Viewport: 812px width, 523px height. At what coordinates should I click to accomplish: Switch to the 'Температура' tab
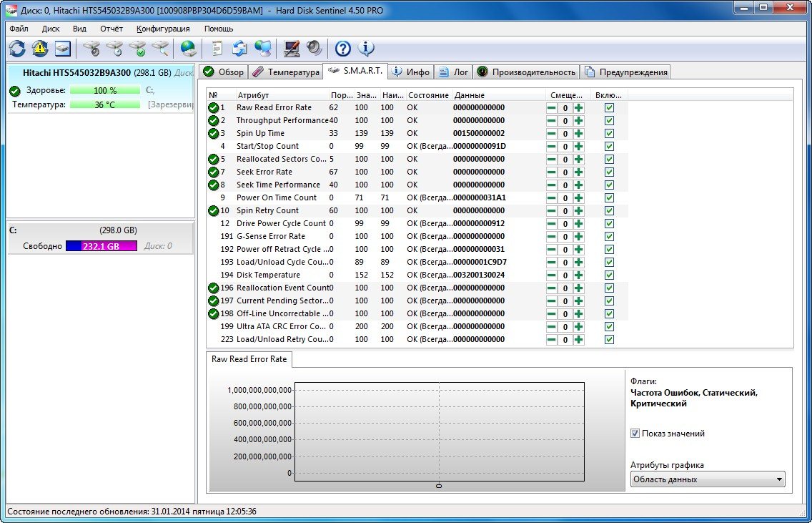point(285,72)
